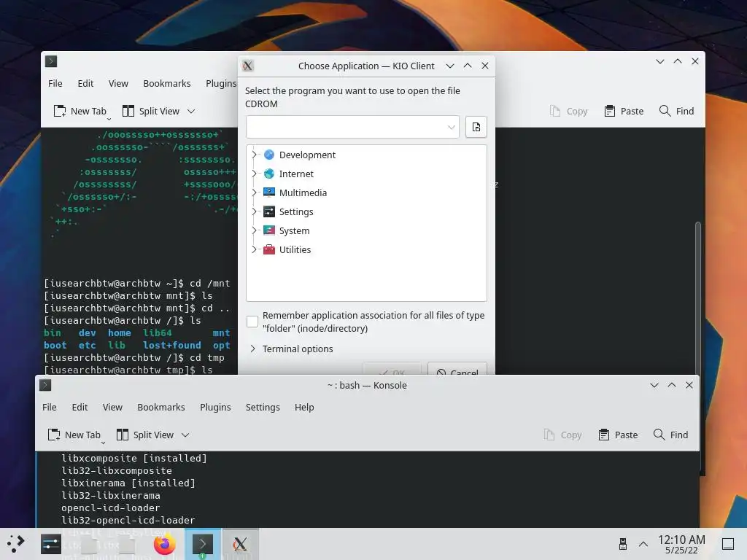Select the Internet globe icon
The height and width of the screenshot is (560, 747).
pos(269,174)
